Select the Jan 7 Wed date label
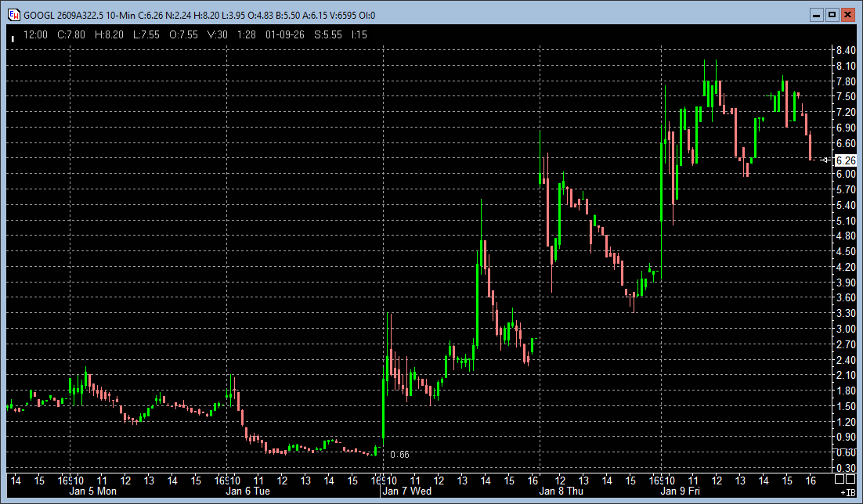 pyautogui.click(x=406, y=491)
